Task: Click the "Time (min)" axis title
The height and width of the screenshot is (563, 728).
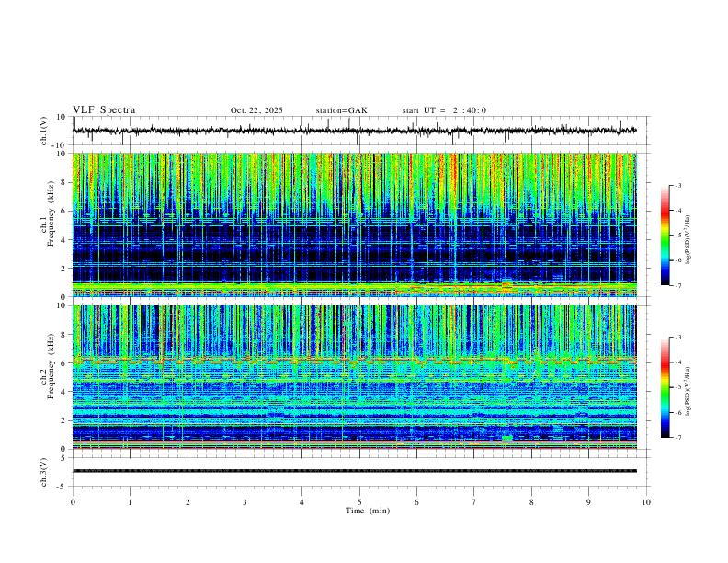Action: (x=368, y=511)
